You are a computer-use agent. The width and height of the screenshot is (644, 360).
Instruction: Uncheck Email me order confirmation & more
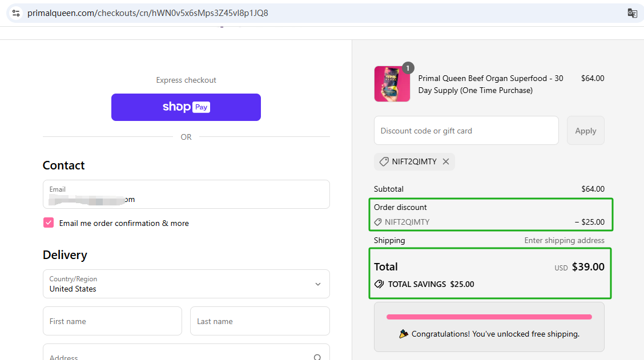point(49,223)
